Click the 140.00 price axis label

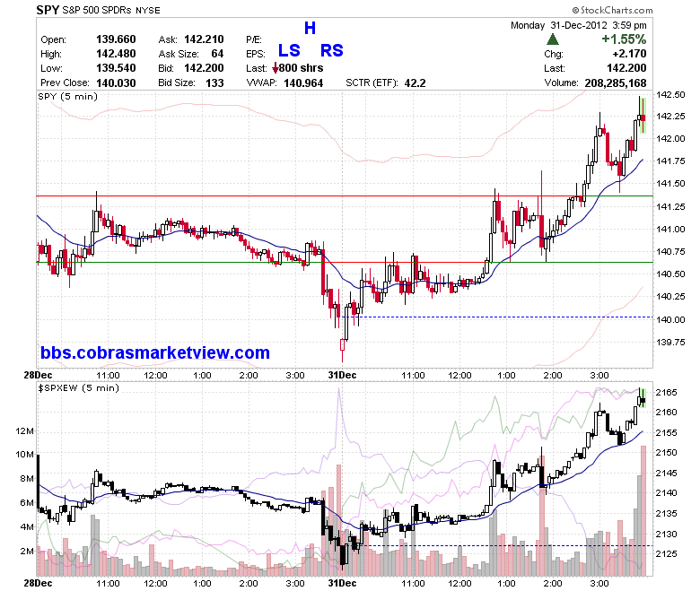click(670, 319)
